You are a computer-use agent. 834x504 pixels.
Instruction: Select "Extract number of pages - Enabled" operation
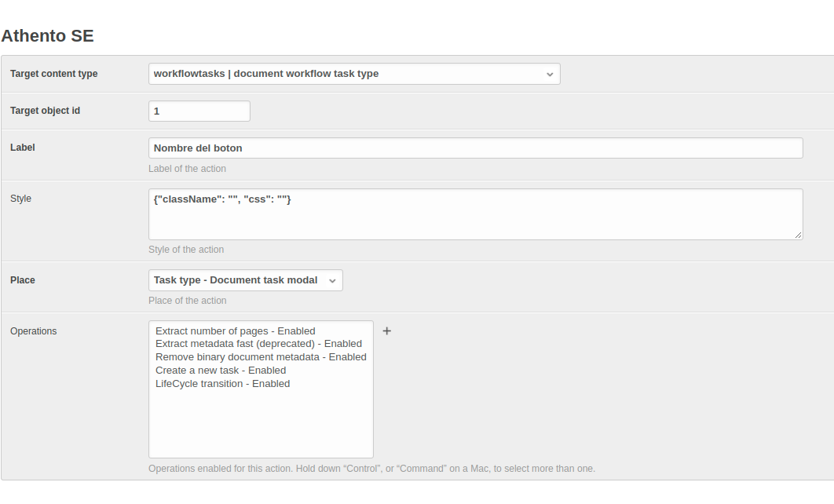tap(235, 331)
